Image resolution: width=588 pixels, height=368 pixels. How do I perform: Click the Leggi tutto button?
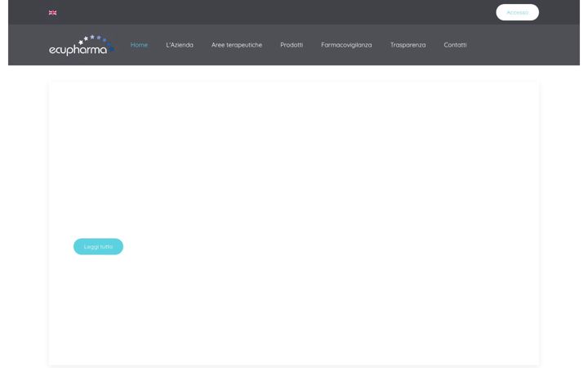click(x=98, y=246)
